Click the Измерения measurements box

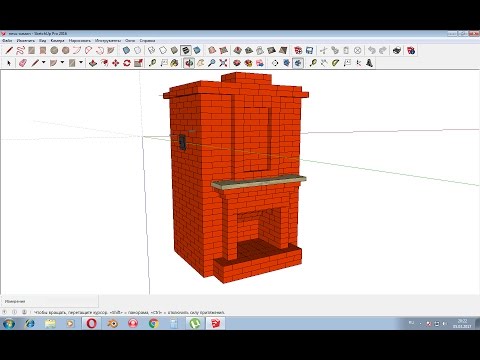coord(49,301)
